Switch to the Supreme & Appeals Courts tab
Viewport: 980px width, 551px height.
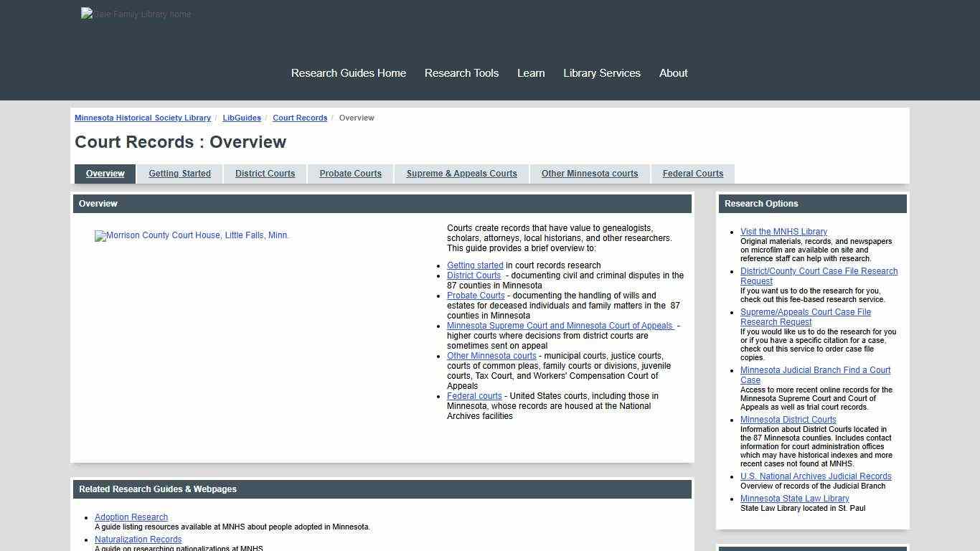click(461, 173)
